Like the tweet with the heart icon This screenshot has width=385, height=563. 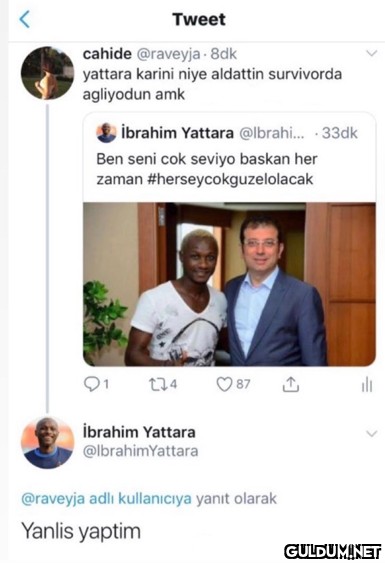pos(233,385)
